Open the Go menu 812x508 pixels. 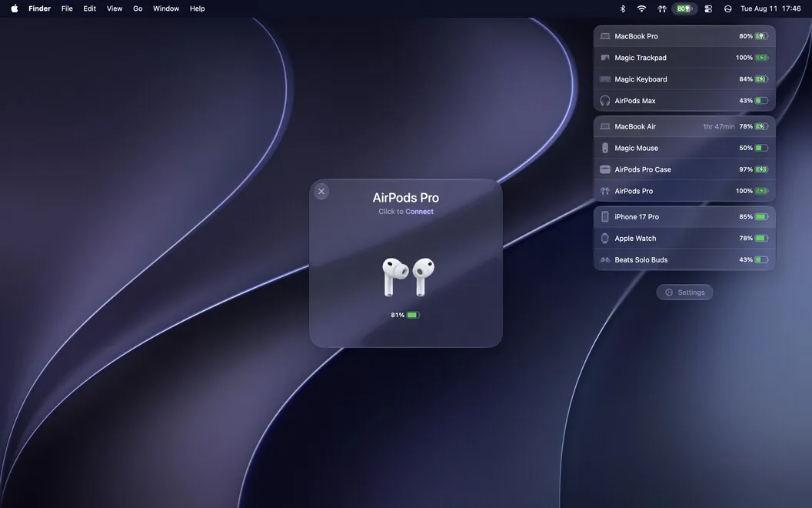(138, 8)
